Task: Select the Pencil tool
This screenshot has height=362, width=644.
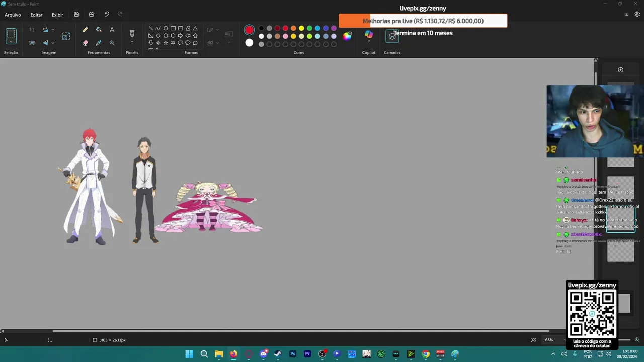Action: [85, 30]
